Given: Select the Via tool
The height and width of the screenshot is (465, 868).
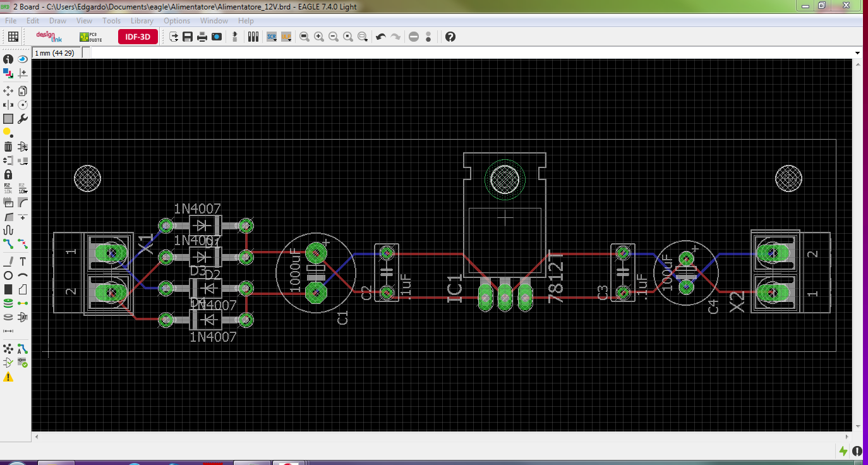Looking at the screenshot, I should point(8,303).
